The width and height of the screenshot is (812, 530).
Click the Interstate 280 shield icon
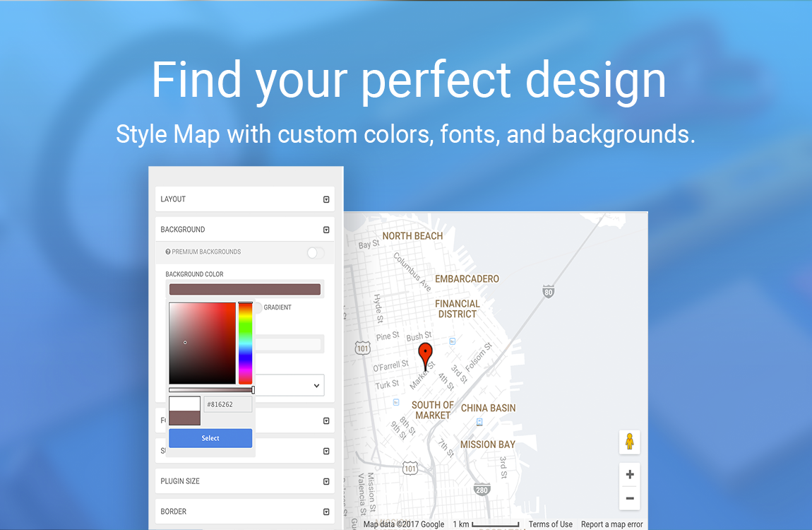point(482,490)
